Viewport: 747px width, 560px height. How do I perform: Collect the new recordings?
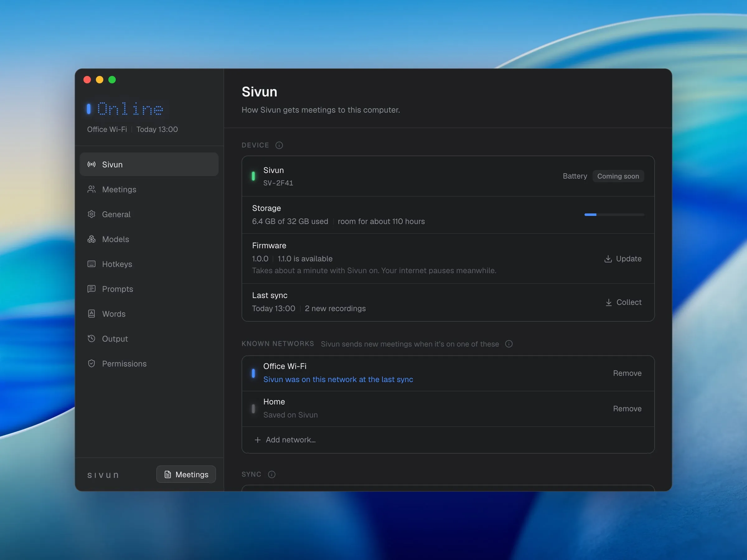[x=623, y=302]
